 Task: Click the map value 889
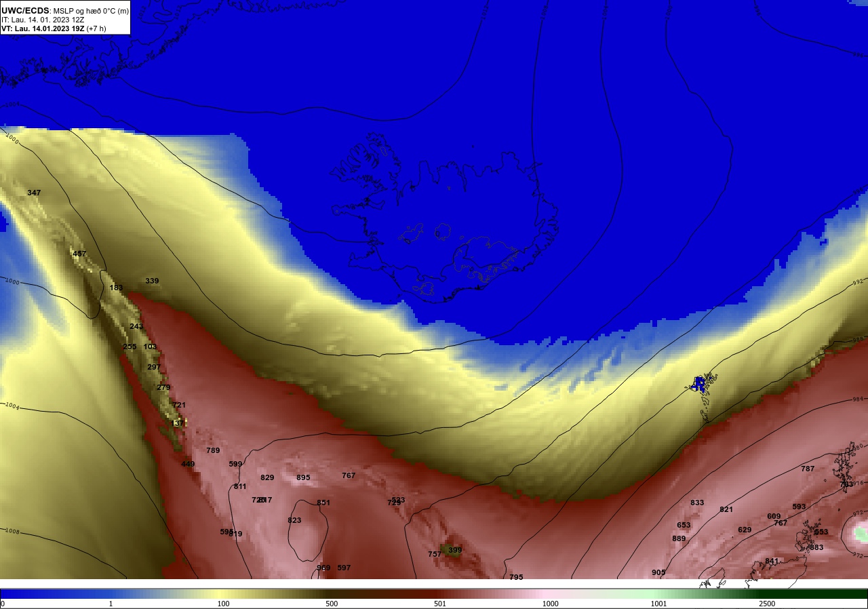[x=679, y=538]
